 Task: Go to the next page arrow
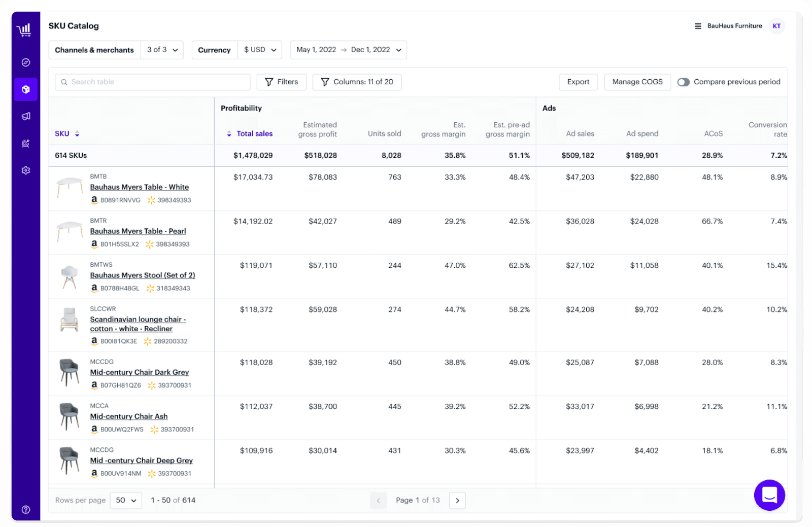[457, 500]
